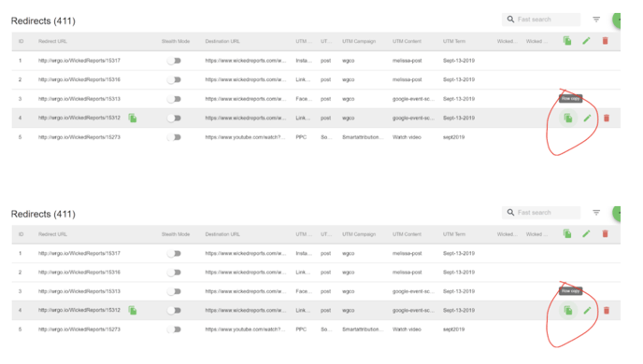
Task: Select the 15316 redirect URL in the upper table
Action: point(79,79)
